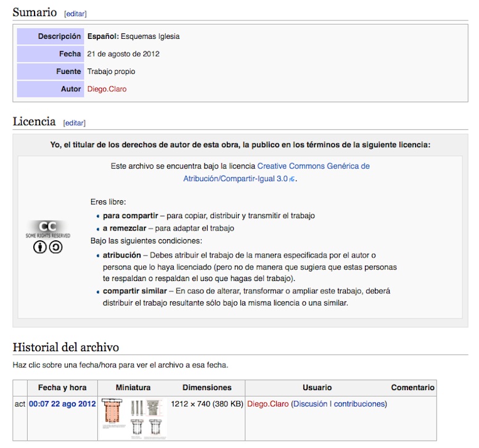Select the "Dimensiones" column header
479x448 pixels.
coord(207,388)
